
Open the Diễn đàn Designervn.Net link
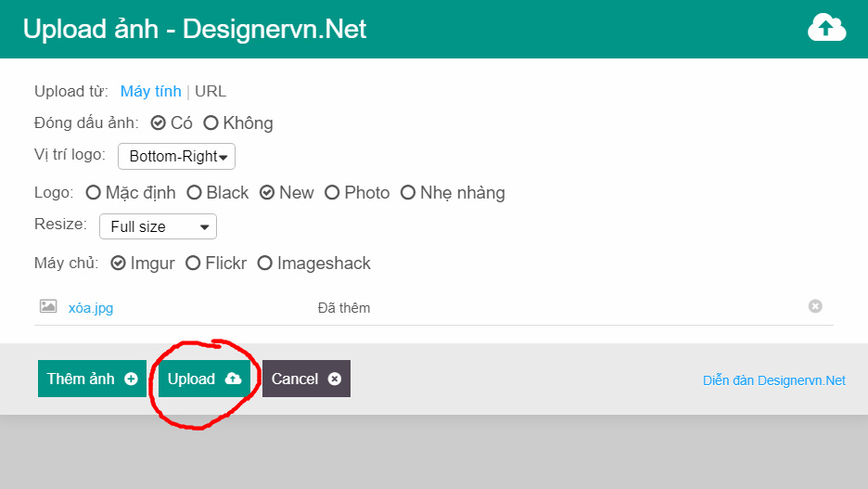point(774,380)
